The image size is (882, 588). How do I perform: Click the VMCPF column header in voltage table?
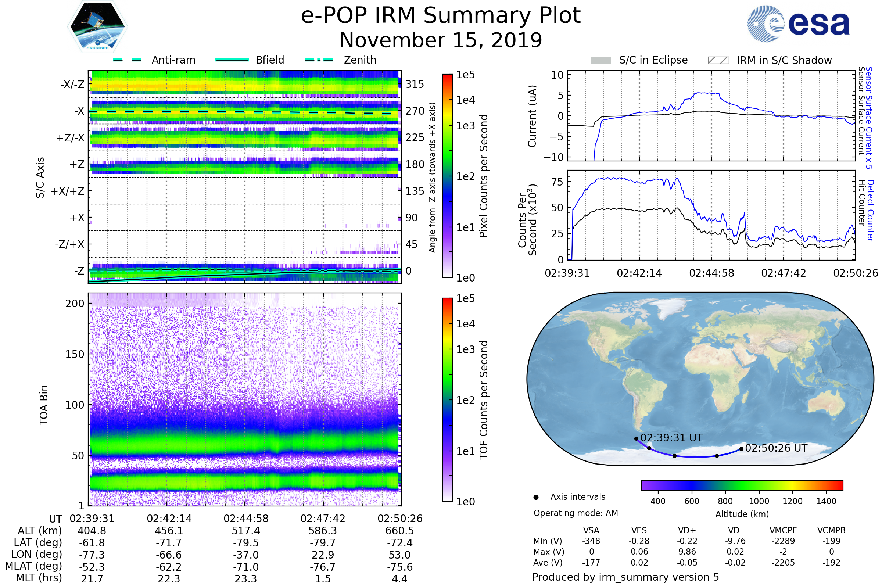pos(783,530)
